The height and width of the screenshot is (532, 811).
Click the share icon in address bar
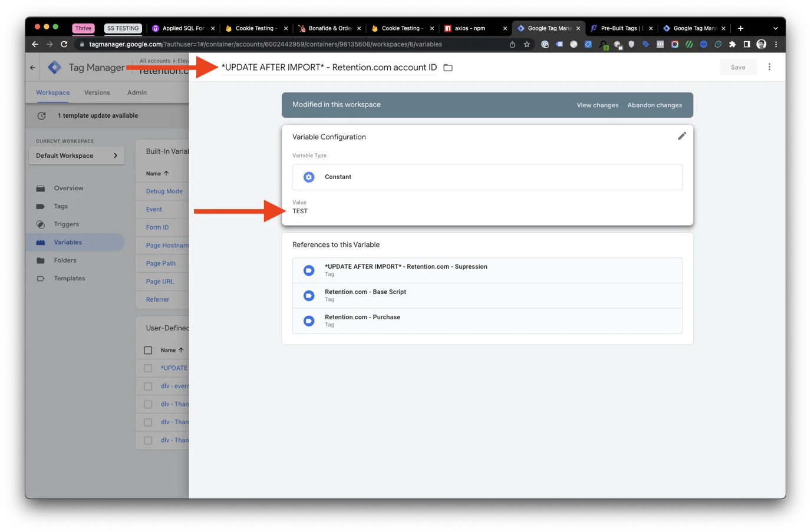[x=512, y=44]
